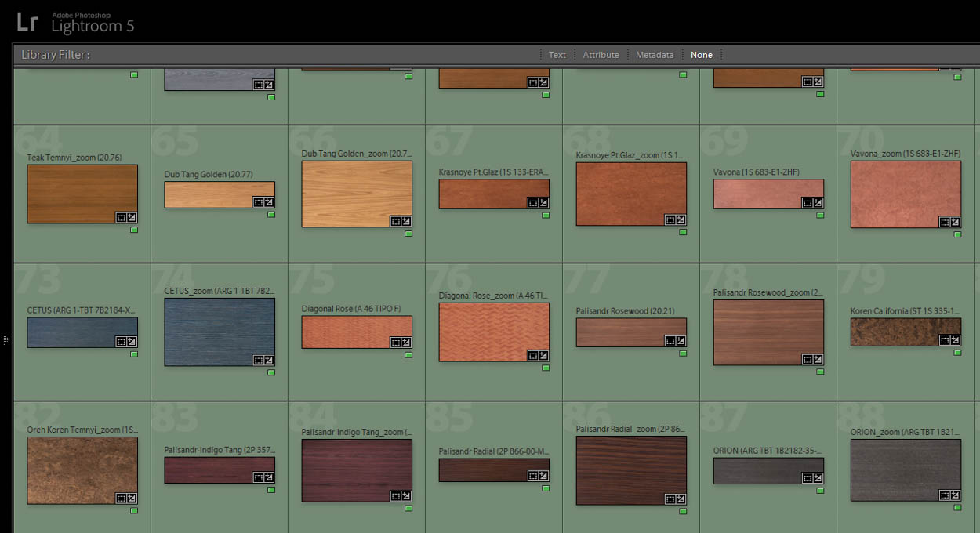The height and width of the screenshot is (533, 980).
Task: Click green color label under Palisandr Radial_zoom
Action: click(683, 511)
